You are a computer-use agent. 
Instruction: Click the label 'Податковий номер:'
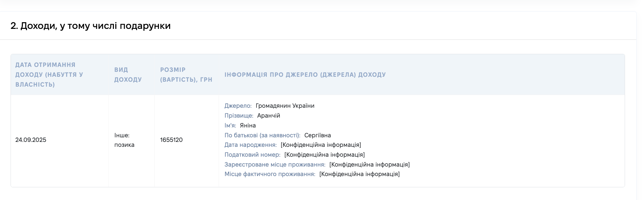pos(252,155)
